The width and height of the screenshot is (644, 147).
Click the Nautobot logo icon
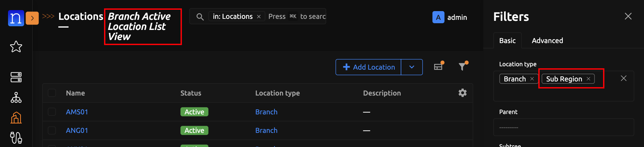tap(16, 18)
